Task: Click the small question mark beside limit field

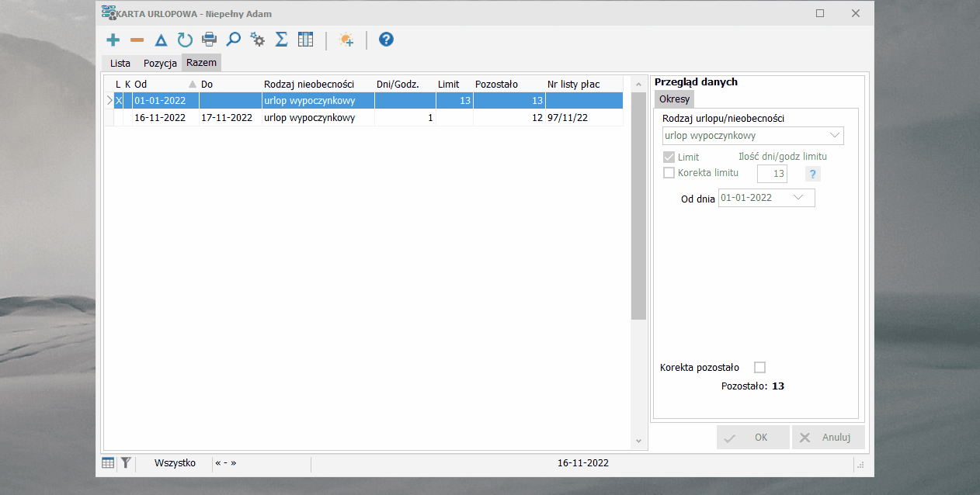Action: point(812,174)
